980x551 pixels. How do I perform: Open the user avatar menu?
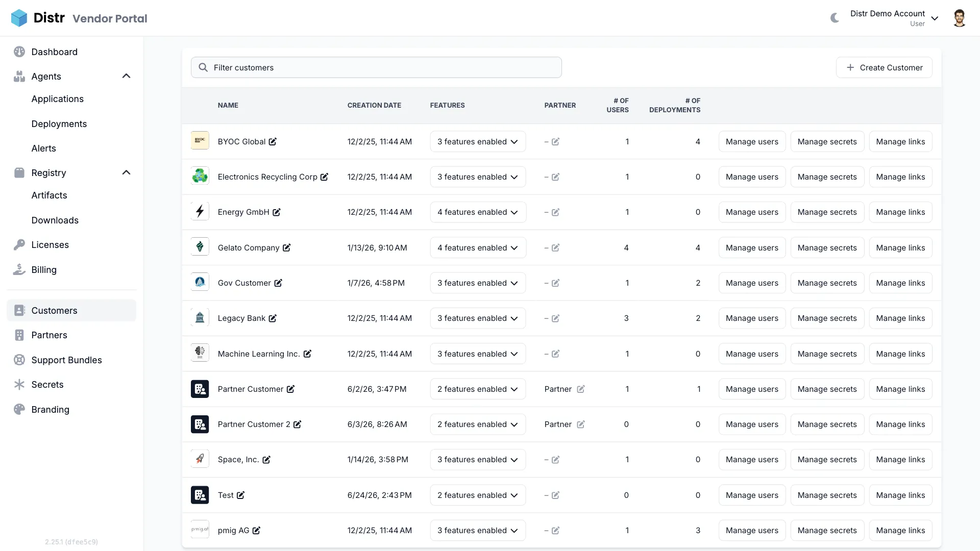coord(960,18)
